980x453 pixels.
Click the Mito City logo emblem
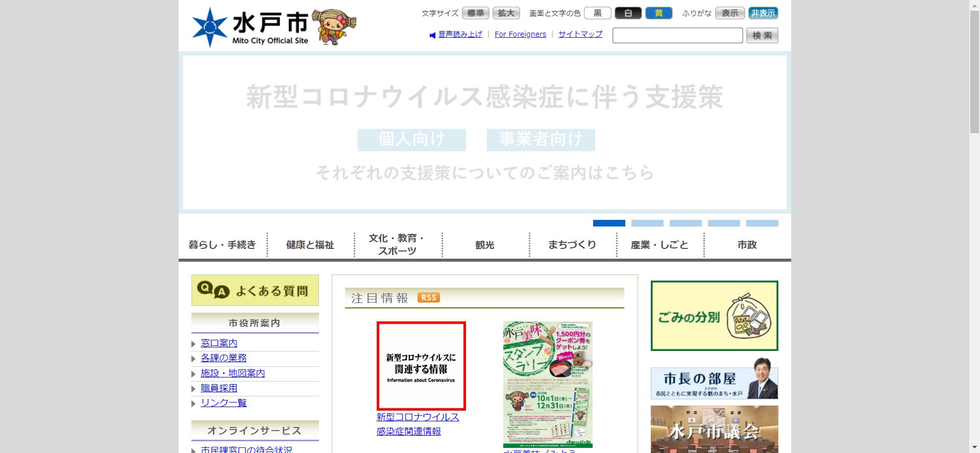click(209, 28)
